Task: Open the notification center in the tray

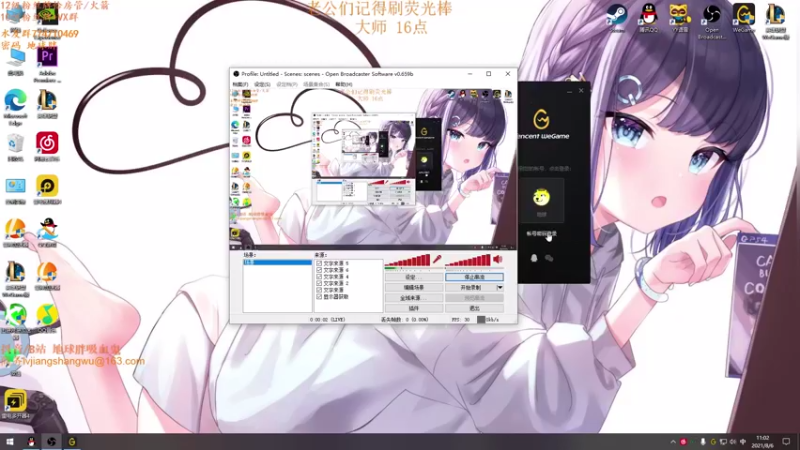Action: point(786,441)
